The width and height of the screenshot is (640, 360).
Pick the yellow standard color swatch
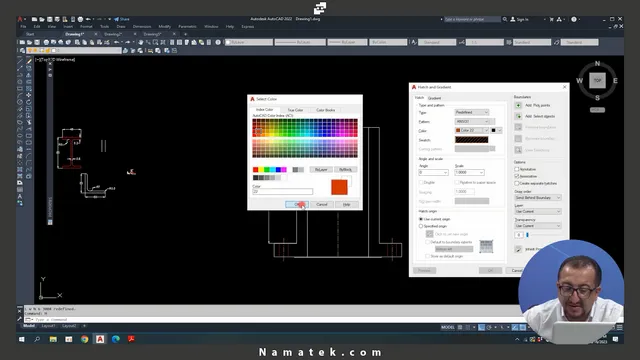point(261,170)
